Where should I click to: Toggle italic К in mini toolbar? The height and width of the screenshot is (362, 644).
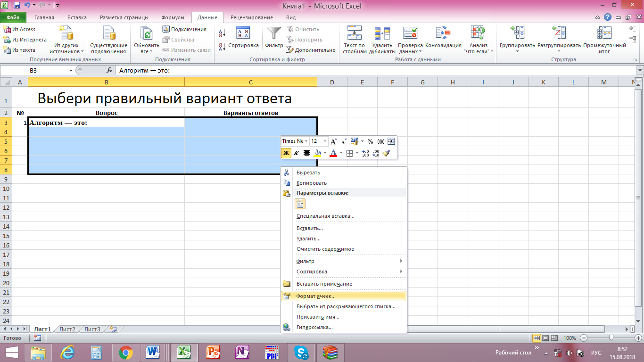click(x=297, y=153)
